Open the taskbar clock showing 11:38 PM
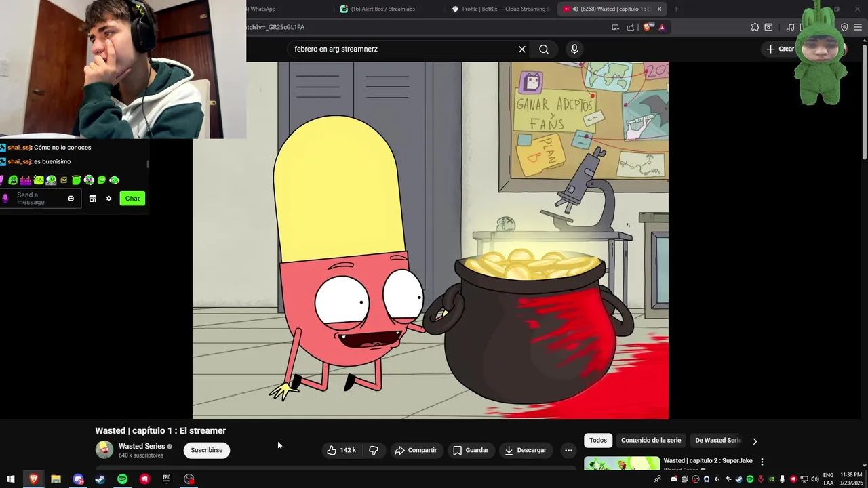 point(850,479)
